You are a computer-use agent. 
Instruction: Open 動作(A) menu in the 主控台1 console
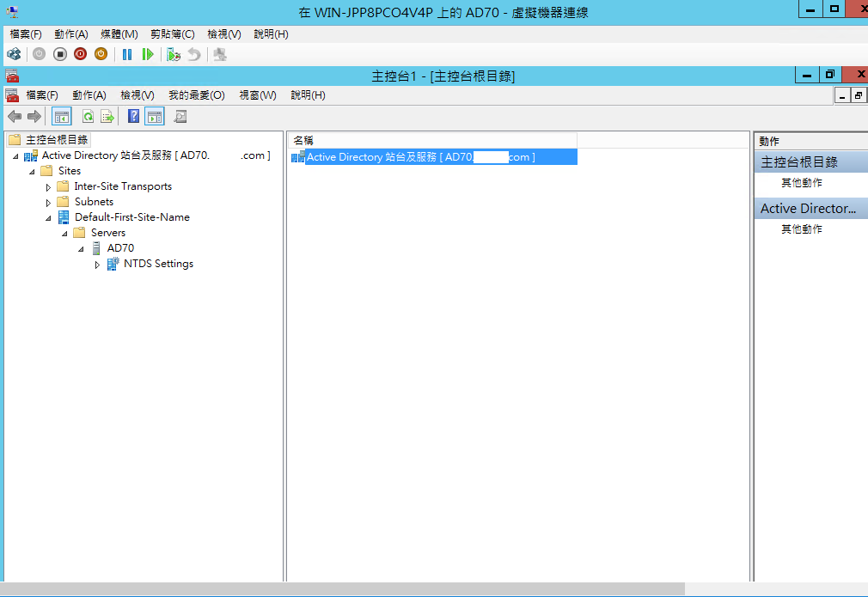tap(89, 95)
